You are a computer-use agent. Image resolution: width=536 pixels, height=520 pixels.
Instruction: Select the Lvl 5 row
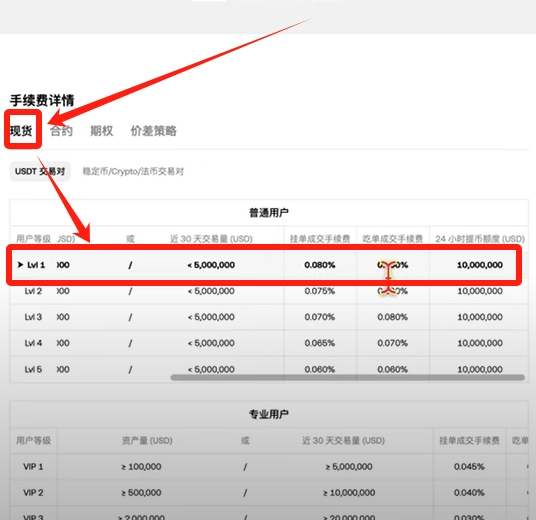click(x=269, y=369)
